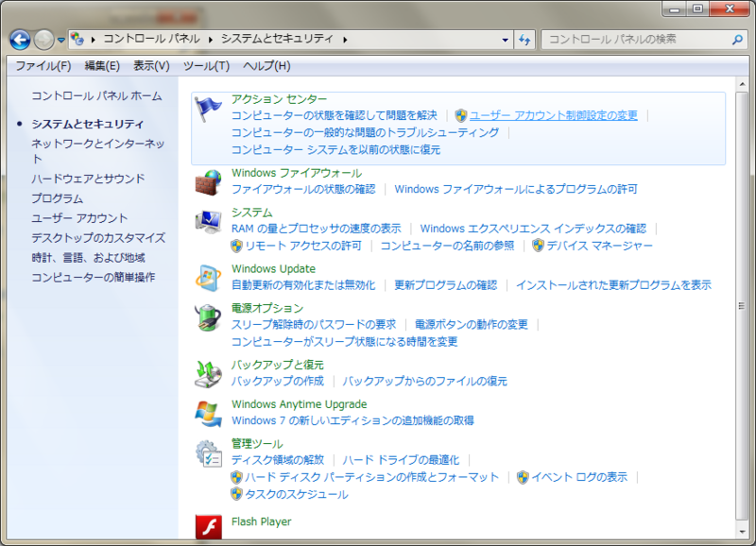Viewport: 756px width, 546px height.
Task: Click the Windows Update icon
Action: [x=208, y=278]
